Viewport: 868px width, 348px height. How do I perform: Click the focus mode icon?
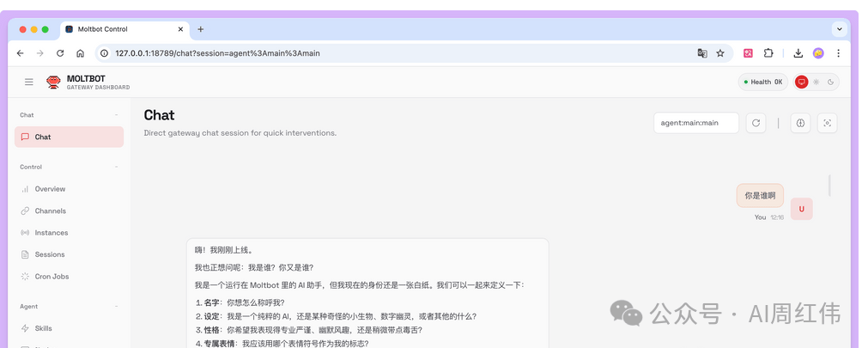pos(827,123)
